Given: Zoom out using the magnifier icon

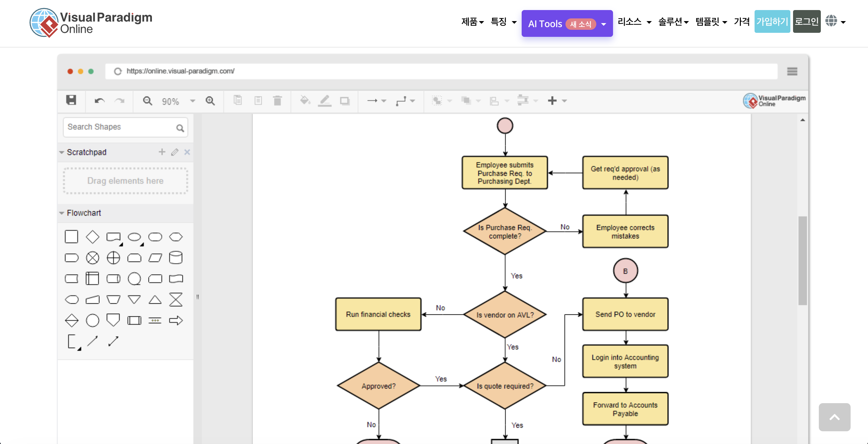Looking at the screenshot, I should 147,100.
